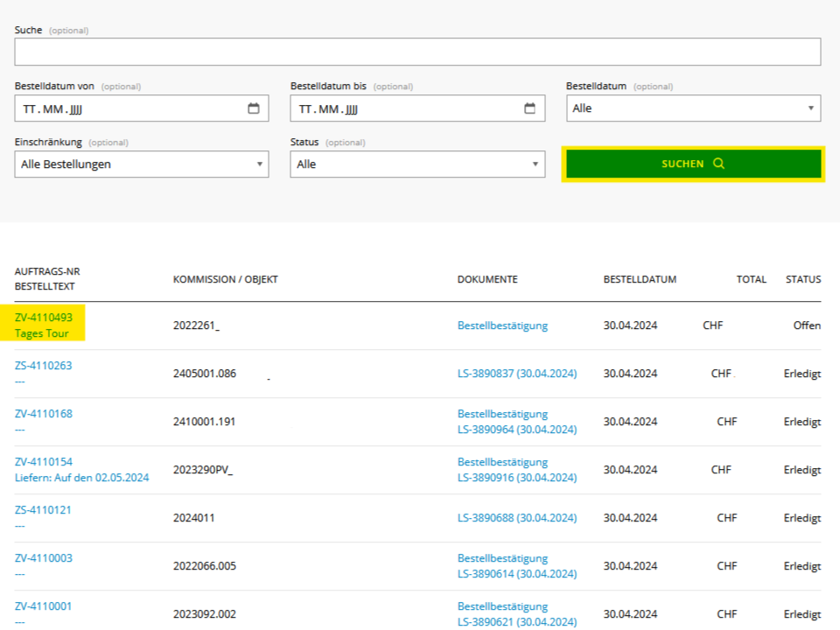Image resolution: width=840 pixels, height=630 pixels.
Task: Open delivery note LS-3890621
Action: click(517, 622)
